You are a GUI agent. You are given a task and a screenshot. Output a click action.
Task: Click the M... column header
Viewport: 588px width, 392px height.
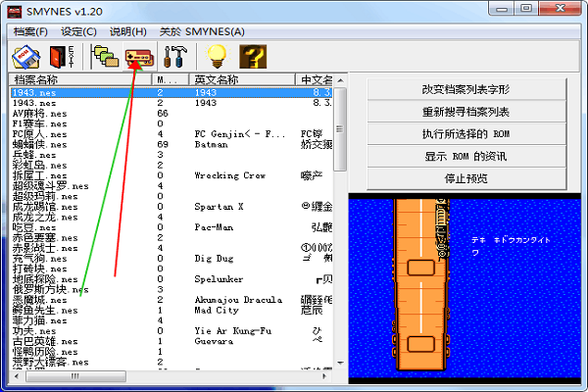point(171,79)
